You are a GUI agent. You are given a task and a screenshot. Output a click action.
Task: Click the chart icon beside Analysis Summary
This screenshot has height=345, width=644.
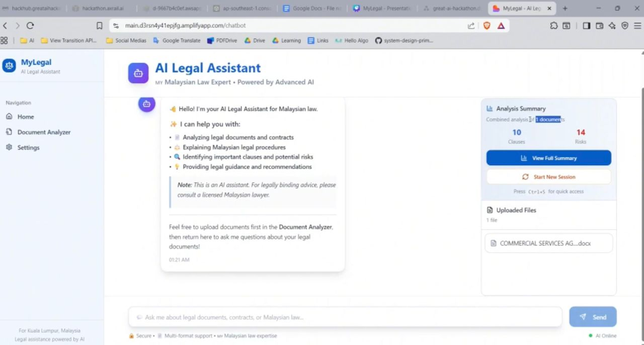point(489,108)
